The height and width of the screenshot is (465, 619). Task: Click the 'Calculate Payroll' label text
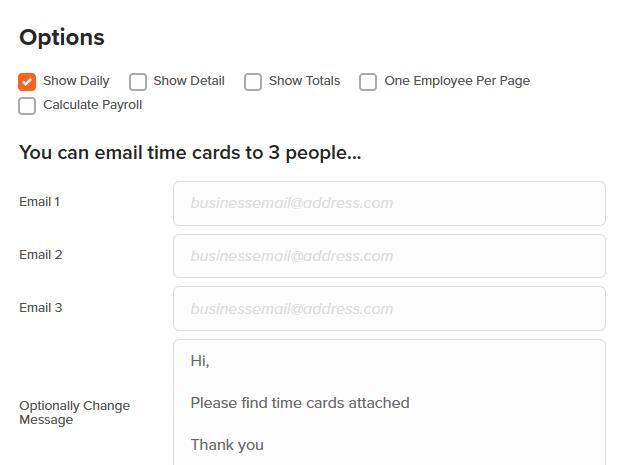pos(92,105)
